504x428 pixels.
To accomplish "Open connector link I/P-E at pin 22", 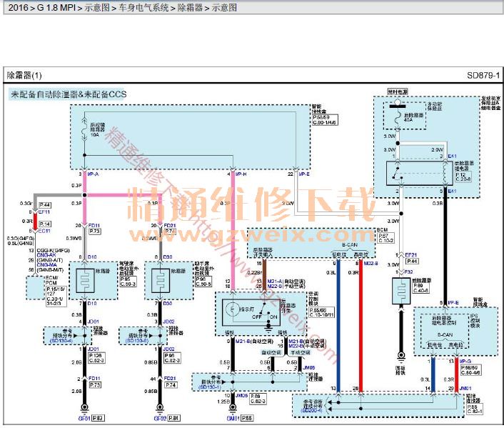I will pos(304,174).
